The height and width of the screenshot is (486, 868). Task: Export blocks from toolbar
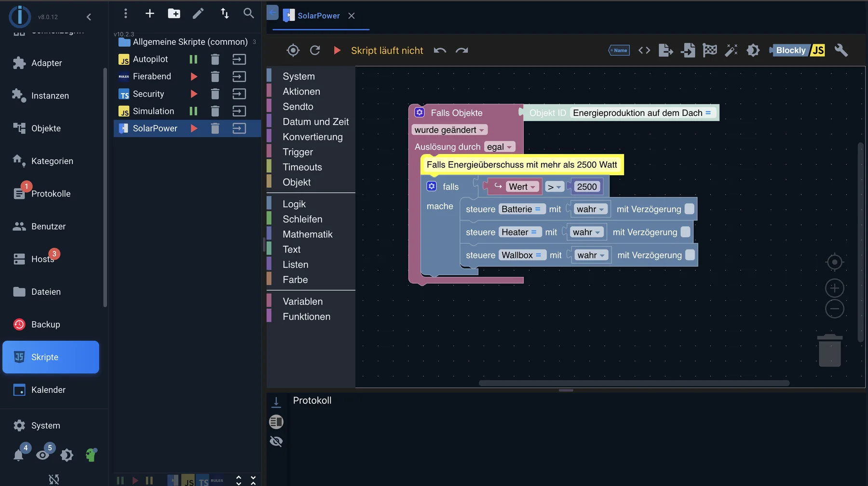(666, 50)
